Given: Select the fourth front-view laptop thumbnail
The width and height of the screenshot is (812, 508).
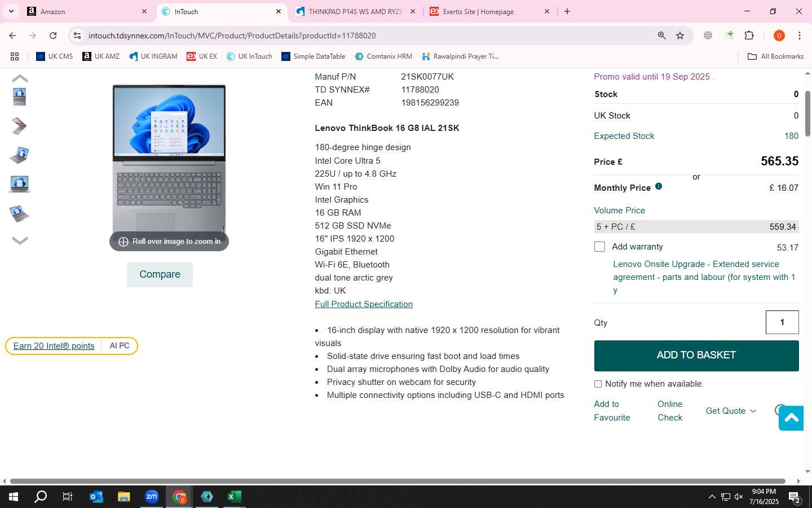Looking at the screenshot, I should [20, 184].
